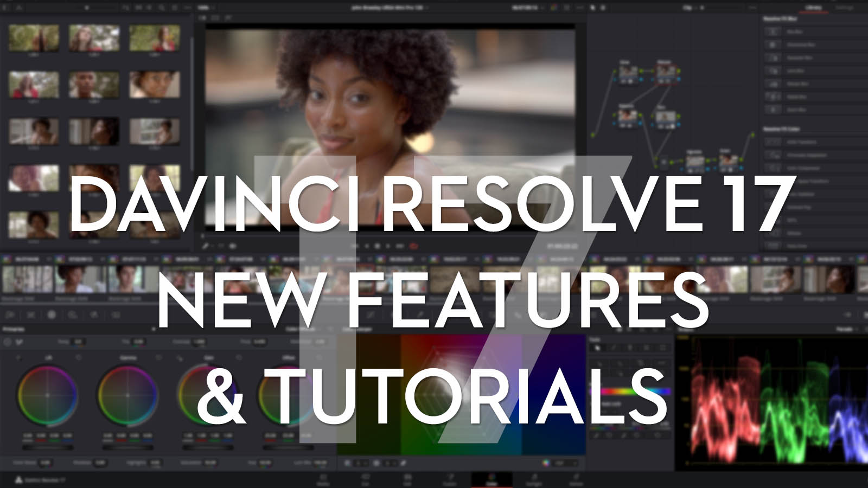This screenshot has height=488, width=868.
Task: Click the first Resolve FX Blur effect icon
Action: pos(773,32)
